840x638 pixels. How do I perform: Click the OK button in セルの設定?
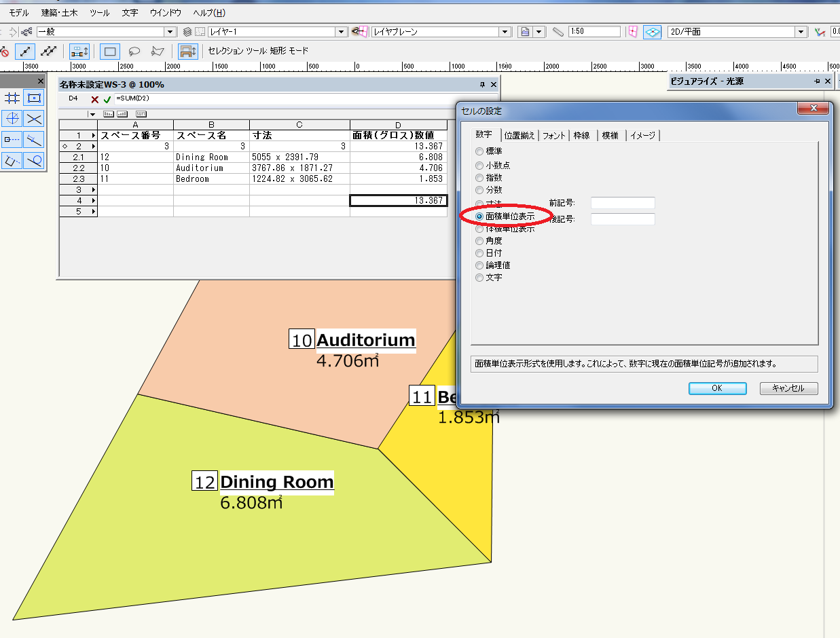pyautogui.click(x=717, y=388)
